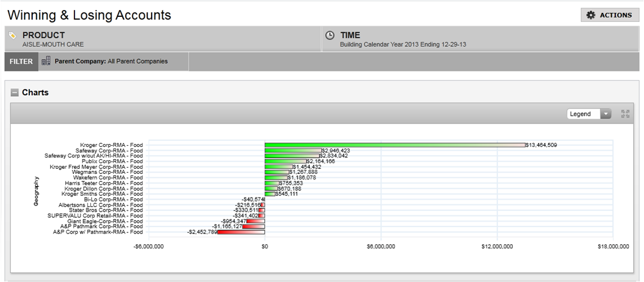The image size is (644, 282).
Task: Click the Kroger Corp-RMA green bar
Action: tap(394, 145)
